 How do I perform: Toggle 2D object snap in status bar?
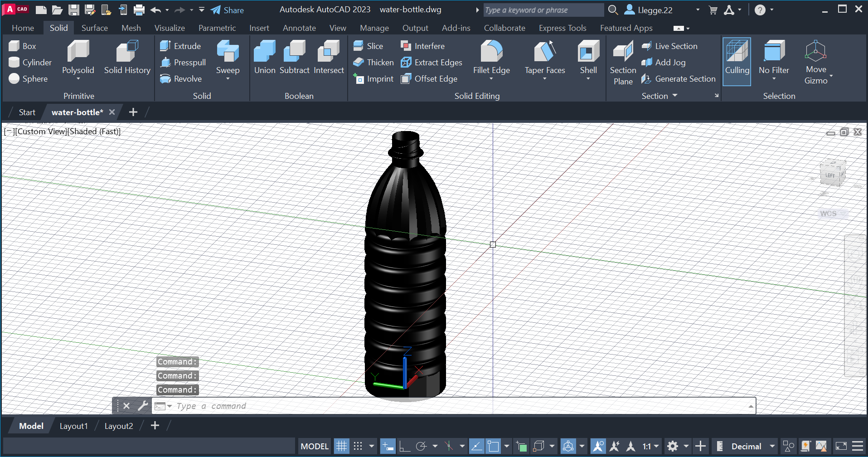(493, 446)
